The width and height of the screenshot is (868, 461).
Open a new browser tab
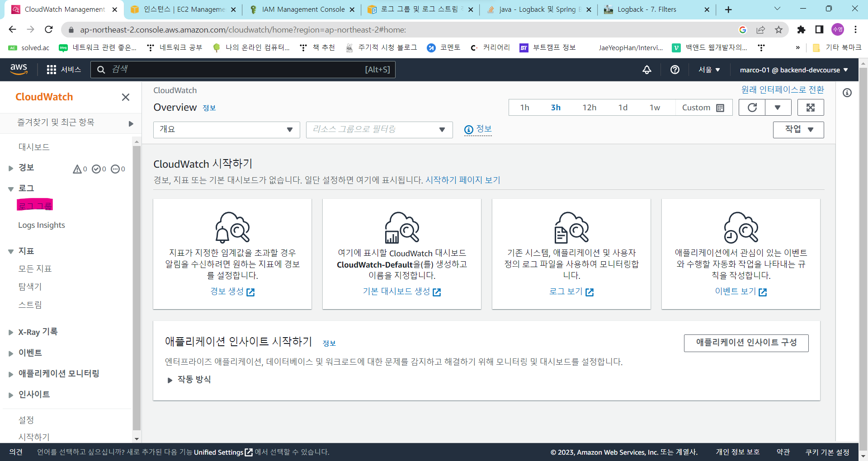point(728,9)
